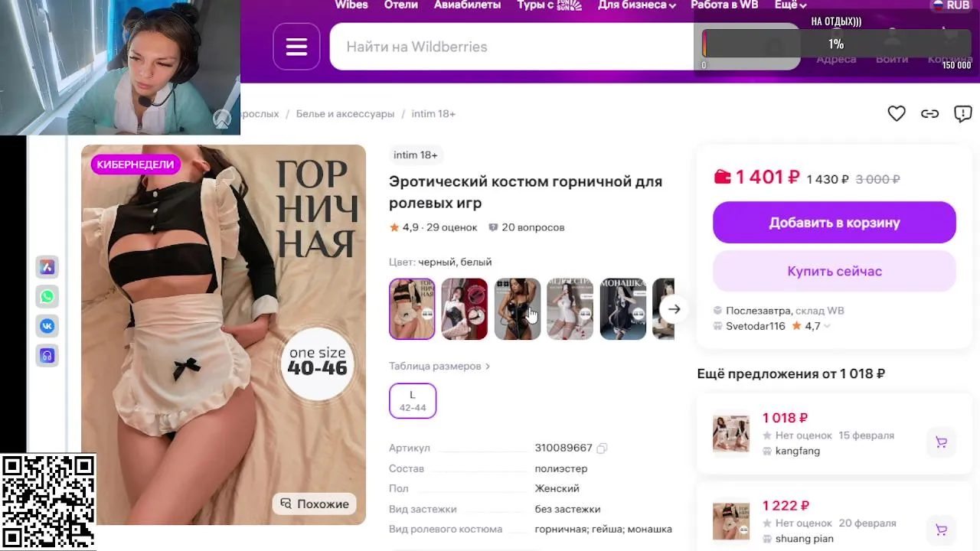Select size L 42-44 option

click(x=413, y=400)
